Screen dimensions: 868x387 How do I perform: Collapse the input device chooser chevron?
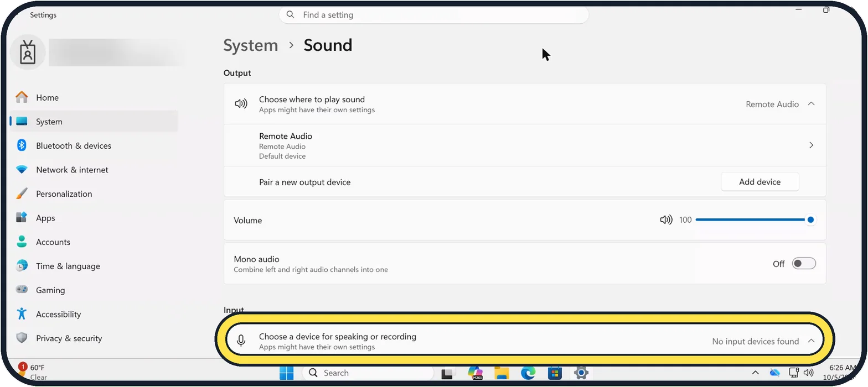pos(811,341)
